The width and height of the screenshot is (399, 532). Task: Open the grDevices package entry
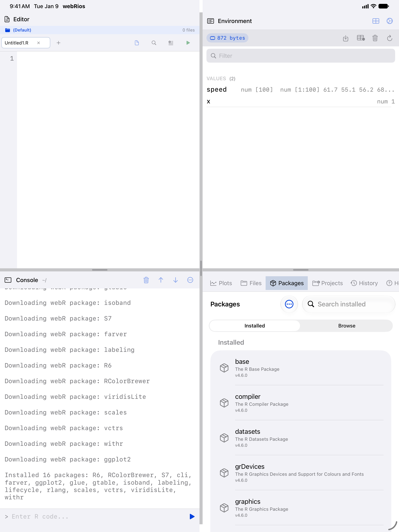pyautogui.click(x=301, y=473)
